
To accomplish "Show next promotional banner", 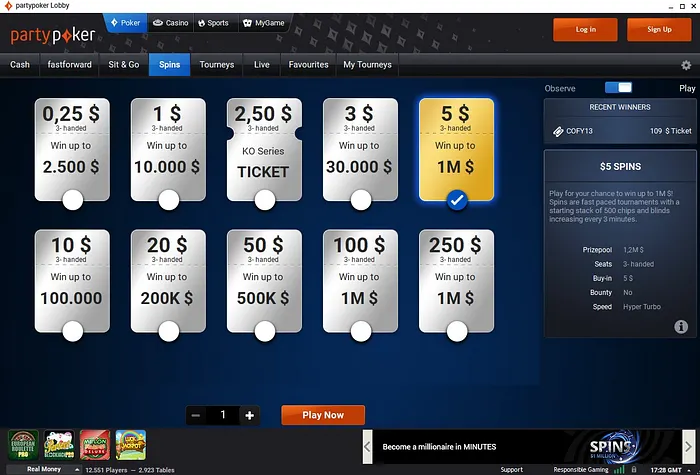I will coord(688,446).
